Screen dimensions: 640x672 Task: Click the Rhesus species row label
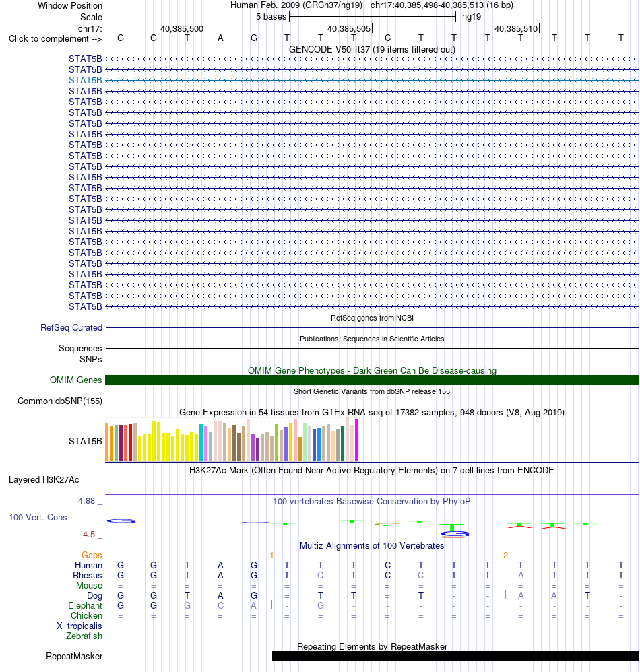[x=88, y=576]
